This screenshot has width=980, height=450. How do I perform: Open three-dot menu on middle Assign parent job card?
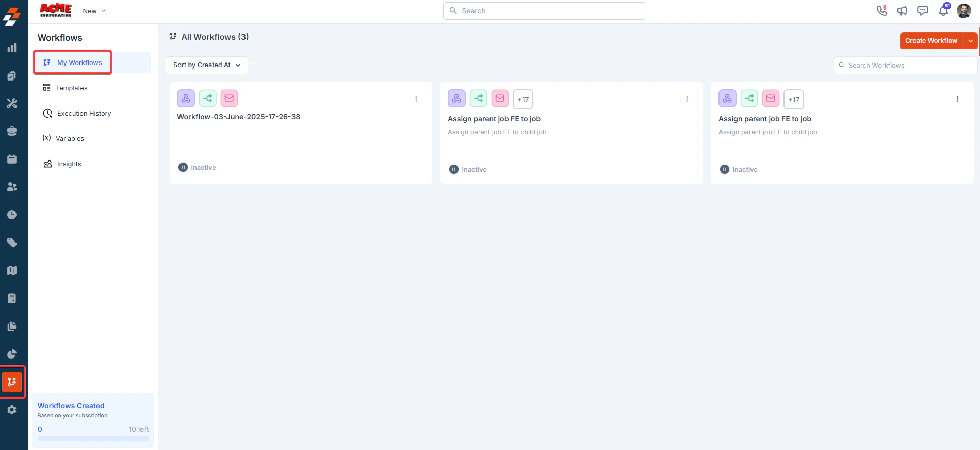[687, 99]
